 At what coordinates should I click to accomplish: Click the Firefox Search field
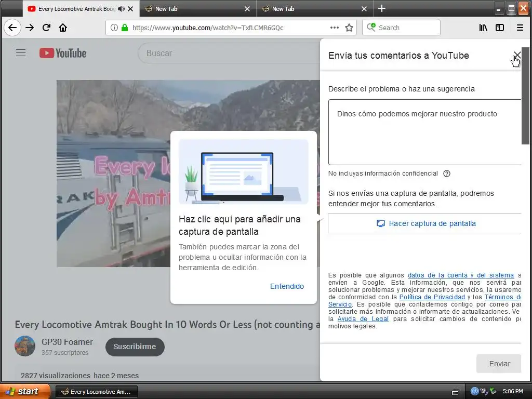pyautogui.click(x=401, y=28)
